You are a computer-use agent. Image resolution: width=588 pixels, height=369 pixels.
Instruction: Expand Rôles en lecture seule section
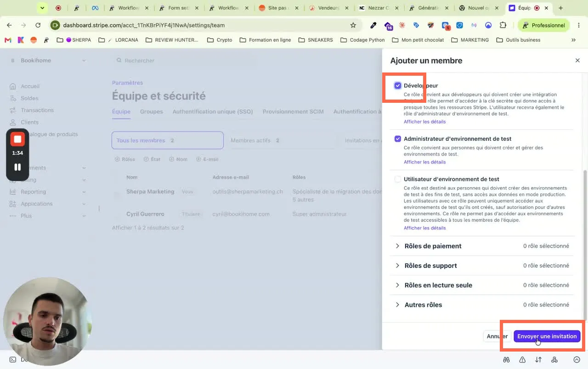482,285
